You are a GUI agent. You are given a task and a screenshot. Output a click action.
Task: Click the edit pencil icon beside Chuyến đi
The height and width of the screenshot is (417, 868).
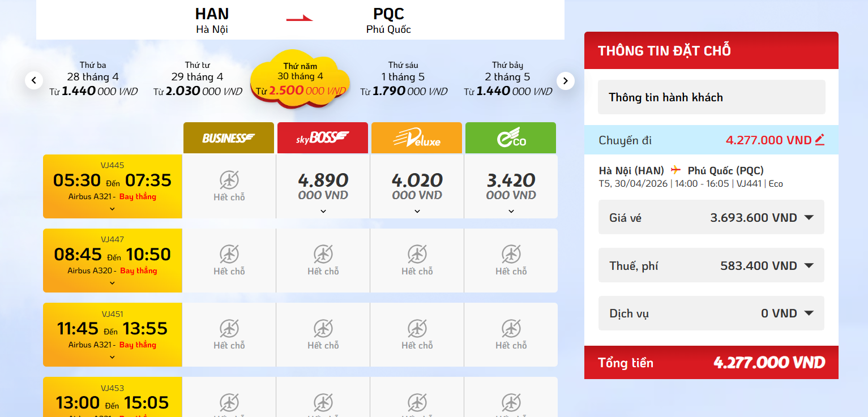click(819, 140)
